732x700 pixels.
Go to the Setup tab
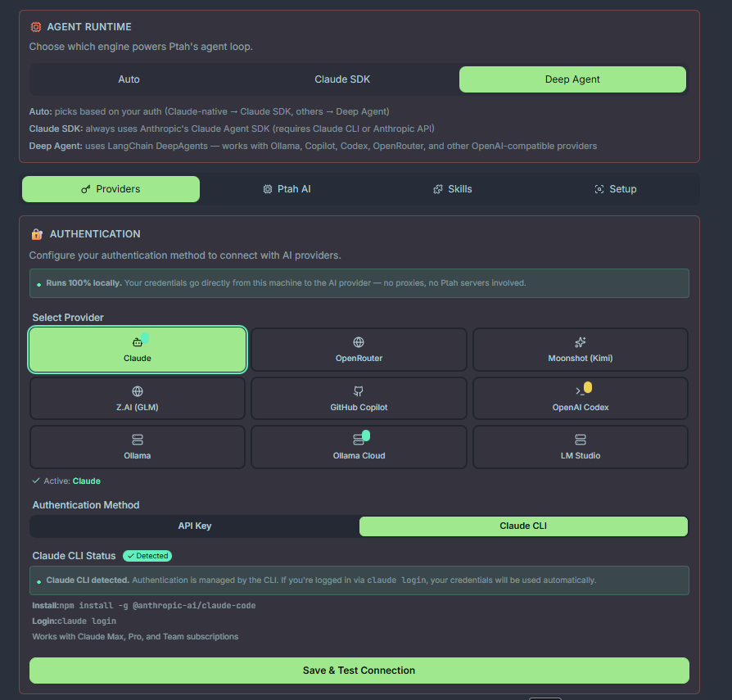pyautogui.click(x=615, y=189)
